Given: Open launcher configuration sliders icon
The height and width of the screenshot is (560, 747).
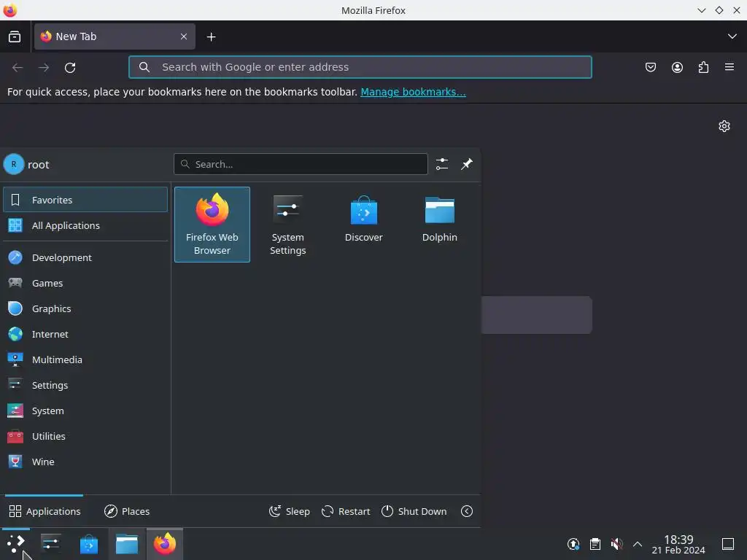Looking at the screenshot, I should (442, 164).
